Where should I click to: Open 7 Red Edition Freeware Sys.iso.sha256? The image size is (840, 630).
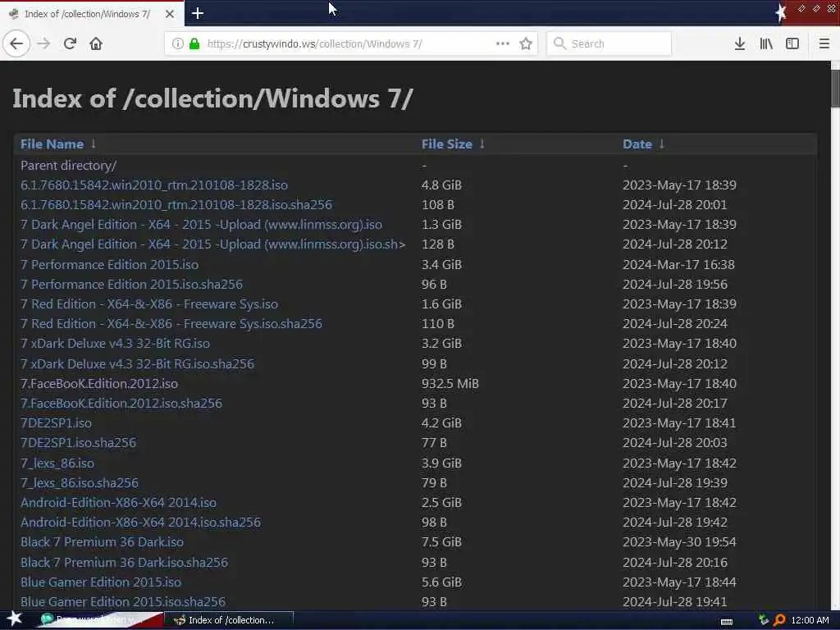point(171,323)
